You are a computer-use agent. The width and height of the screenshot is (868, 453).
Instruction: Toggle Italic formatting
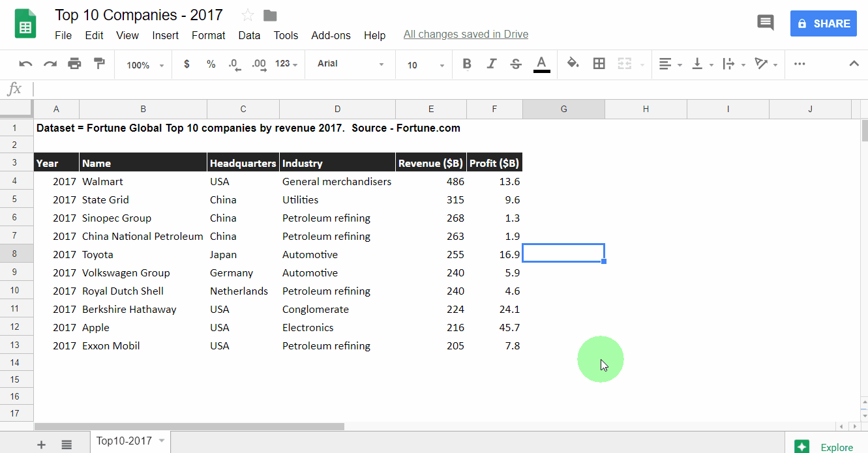[x=492, y=64]
